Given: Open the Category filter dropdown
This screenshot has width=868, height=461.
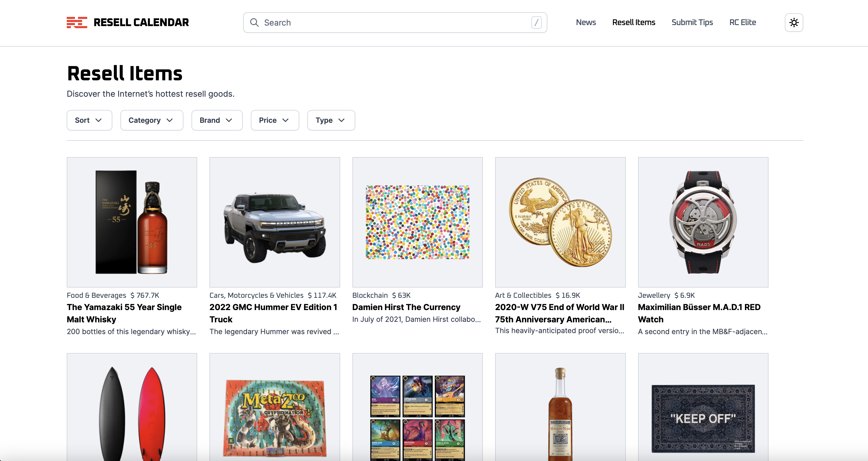Looking at the screenshot, I should tap(152, 120).
